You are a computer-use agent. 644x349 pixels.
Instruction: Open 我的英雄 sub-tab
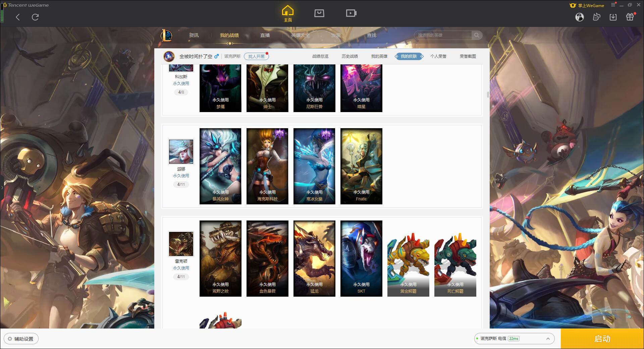379,56
